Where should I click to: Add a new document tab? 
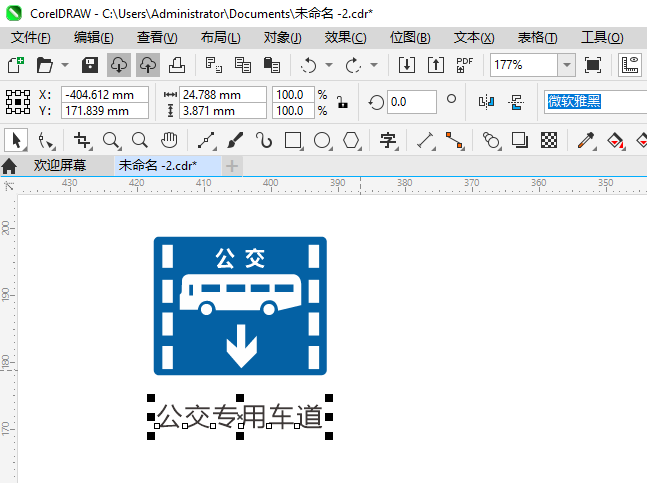[x=232, y=166]
